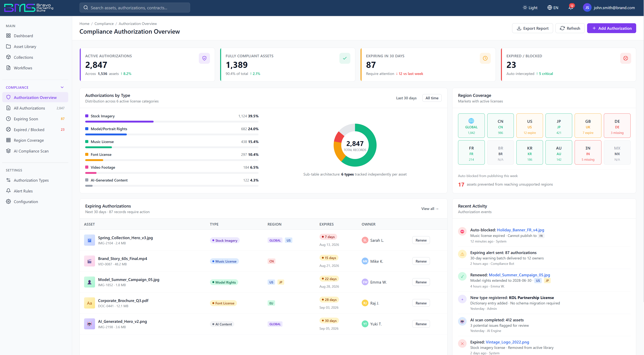
Task: Open Region Coverage in sidebar
Action: tap(35, 140)
